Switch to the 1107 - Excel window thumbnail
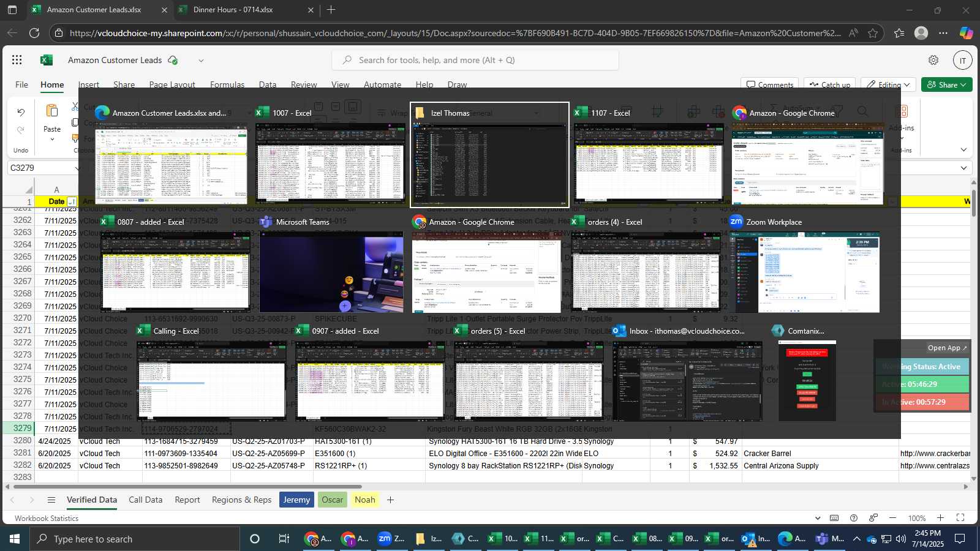The width and height of the screenshot is (980, 551). (649, 162)
